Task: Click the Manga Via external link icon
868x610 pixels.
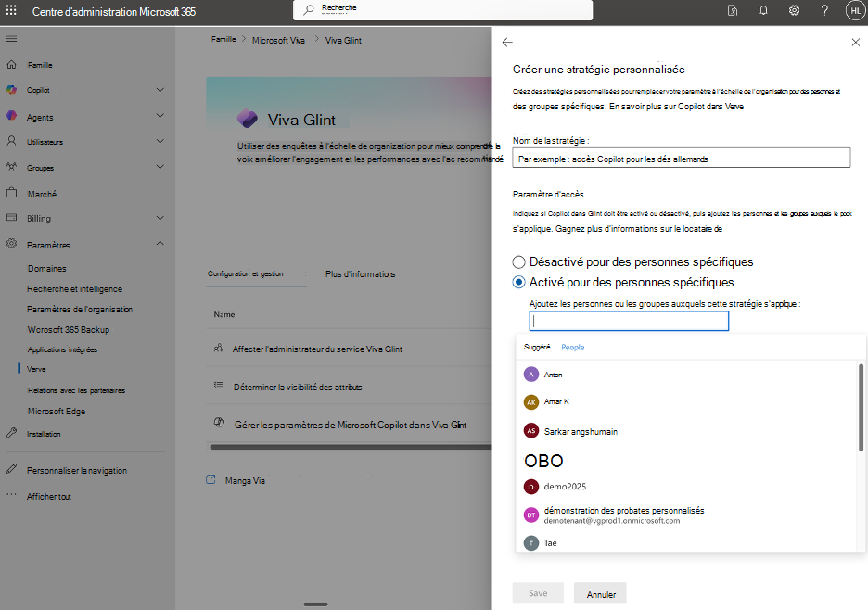Action: pos(211,479)
